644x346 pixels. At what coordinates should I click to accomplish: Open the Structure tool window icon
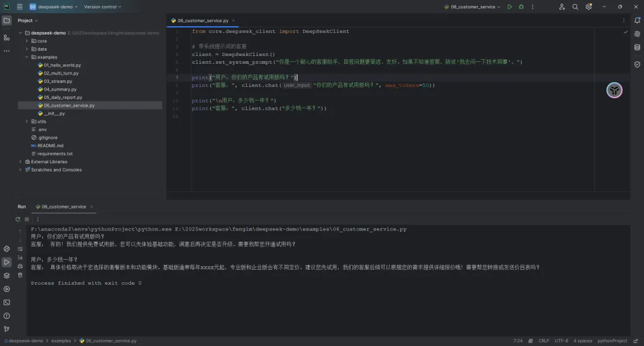7,38
